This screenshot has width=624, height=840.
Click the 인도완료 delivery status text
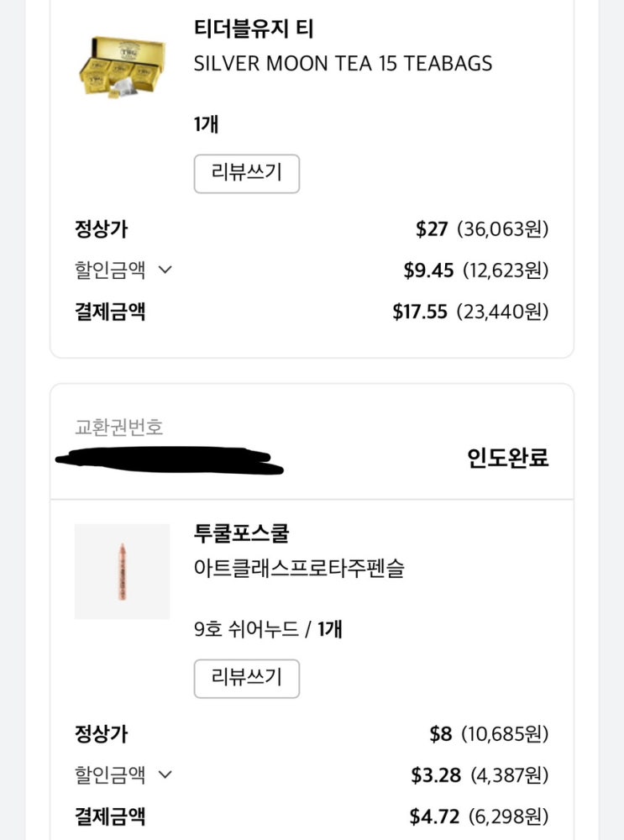[507, 459]
